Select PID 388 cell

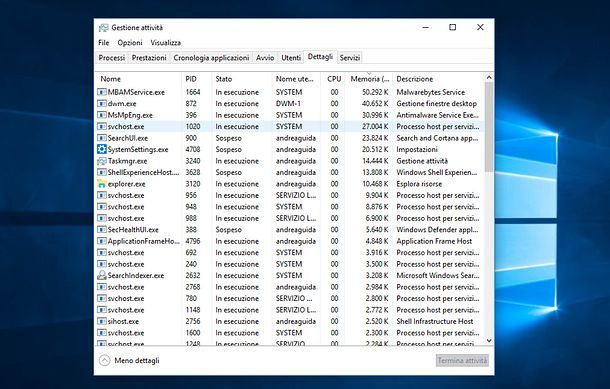pyautogui.click(x=191, y=230)
